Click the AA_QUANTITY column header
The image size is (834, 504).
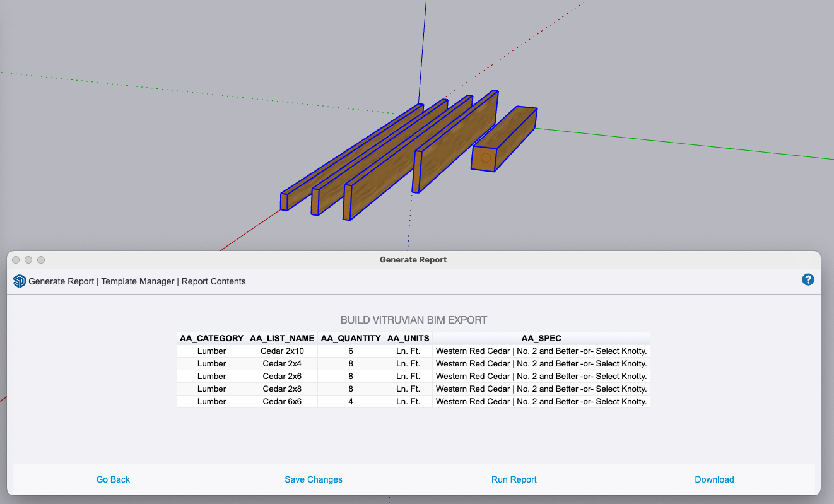[351, 338]
